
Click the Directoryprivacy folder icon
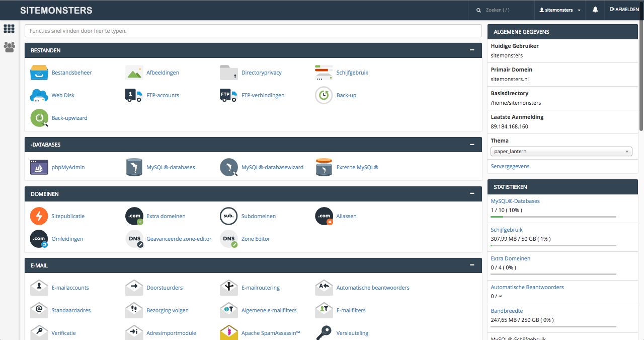(229, 73)
